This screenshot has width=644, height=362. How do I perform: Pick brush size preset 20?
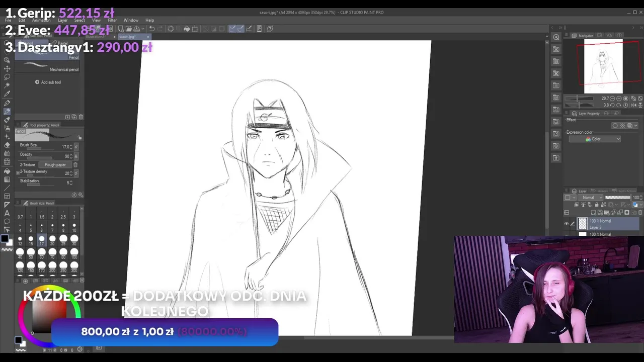coord(52,240)
